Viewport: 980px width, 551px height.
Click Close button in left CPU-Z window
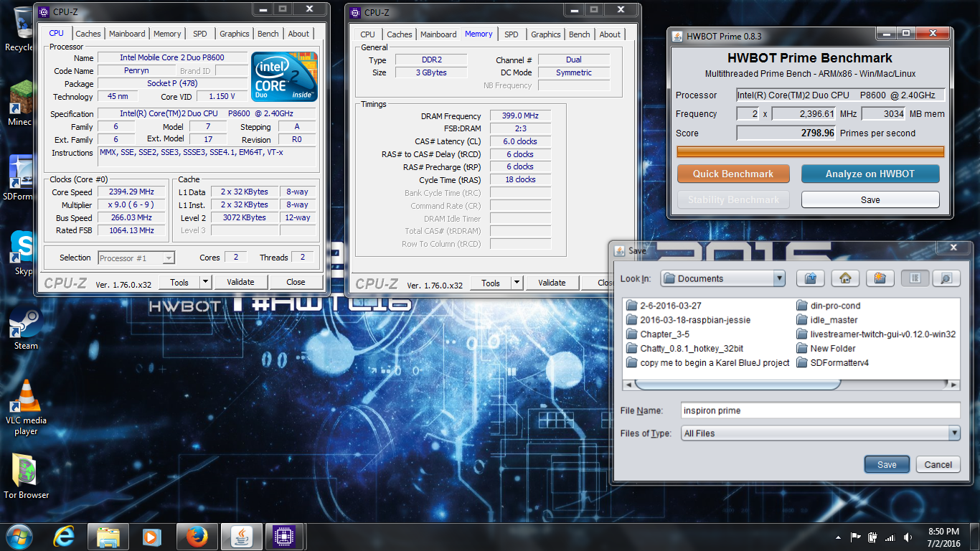point(296,282)
